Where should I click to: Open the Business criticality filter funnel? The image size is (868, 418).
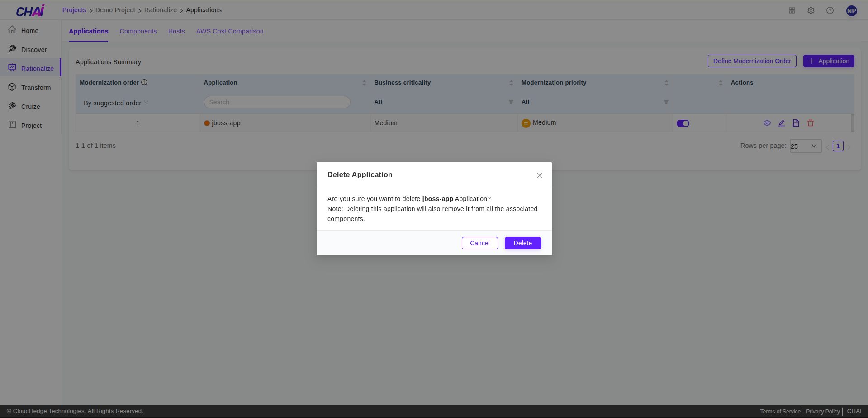point(511,102)
